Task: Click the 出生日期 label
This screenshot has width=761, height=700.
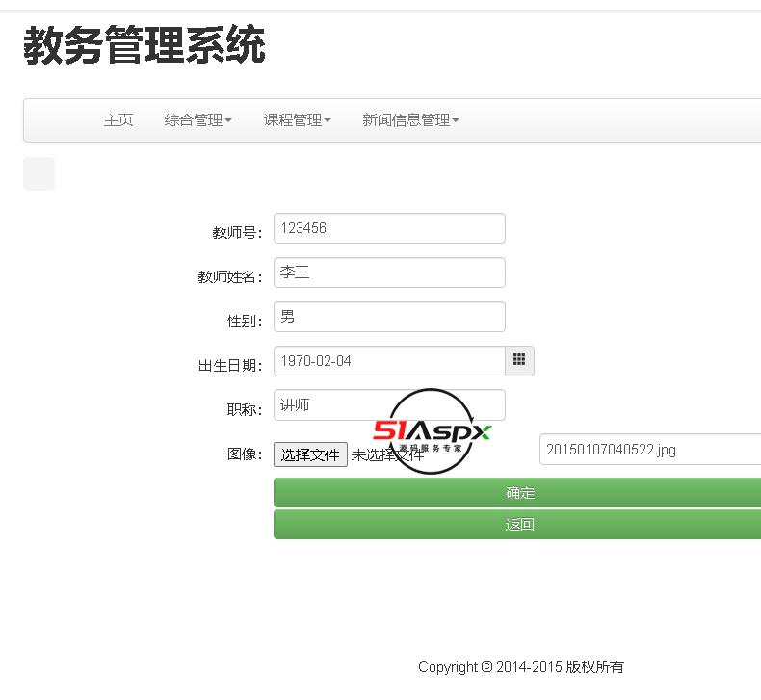Action: (x=230, y=365)
